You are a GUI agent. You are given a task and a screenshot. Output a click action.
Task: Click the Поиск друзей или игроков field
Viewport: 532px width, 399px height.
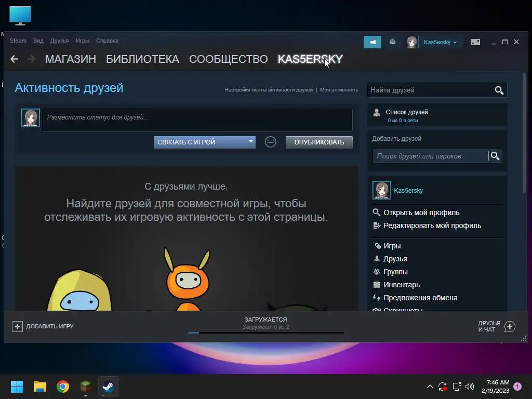(x=430, y=156)
